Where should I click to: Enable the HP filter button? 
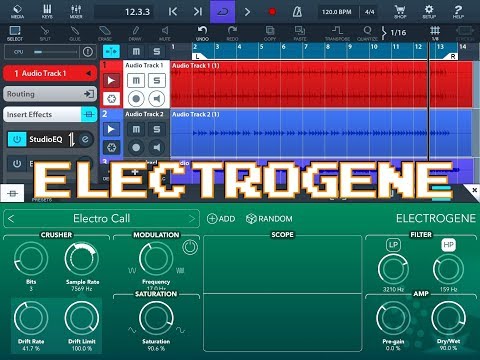[x=448, y=245]
